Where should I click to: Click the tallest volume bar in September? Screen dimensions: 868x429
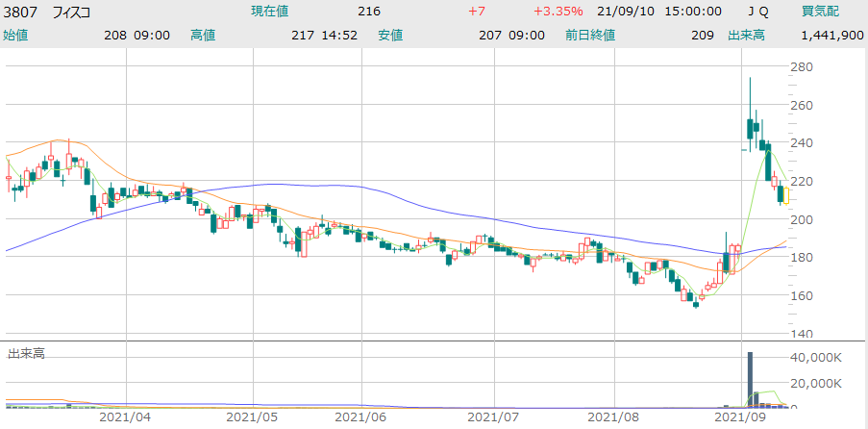point(750,379)
